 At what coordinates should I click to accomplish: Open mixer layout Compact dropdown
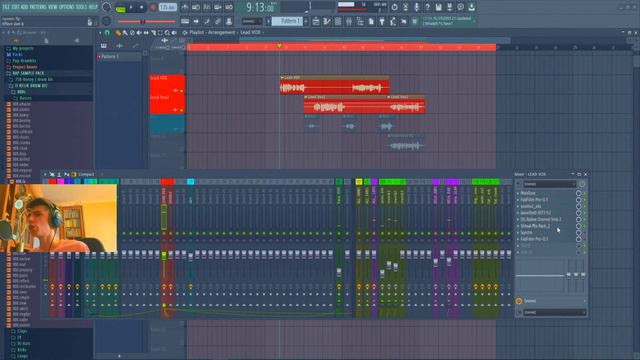[86, 174]
